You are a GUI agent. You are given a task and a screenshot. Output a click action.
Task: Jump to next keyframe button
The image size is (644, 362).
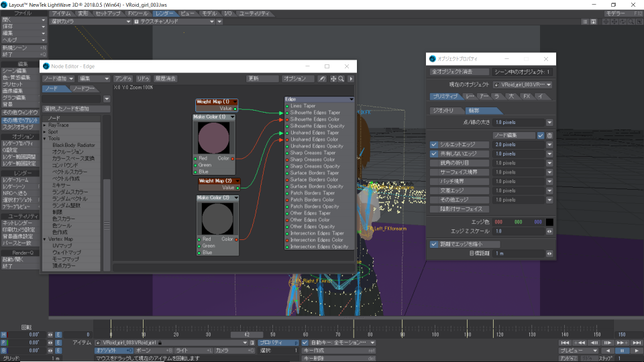[x=623, y=343]
